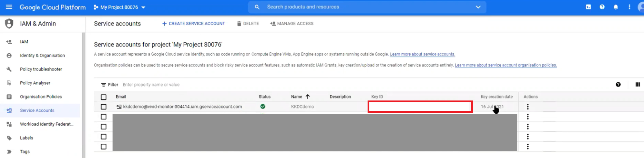Open the hamburger navigation menu
This screenshot has height=158, width=644.
pos(9,7)
